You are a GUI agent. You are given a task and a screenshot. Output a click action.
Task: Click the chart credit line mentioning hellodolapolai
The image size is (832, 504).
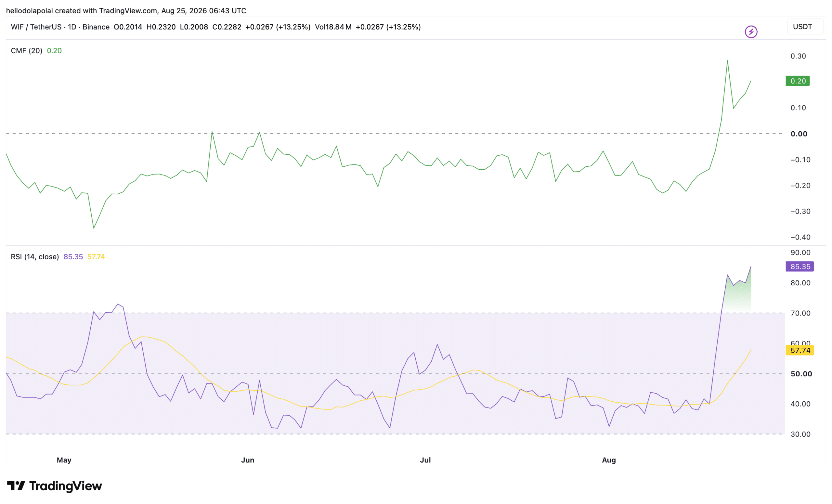click(x=126, y=10)
